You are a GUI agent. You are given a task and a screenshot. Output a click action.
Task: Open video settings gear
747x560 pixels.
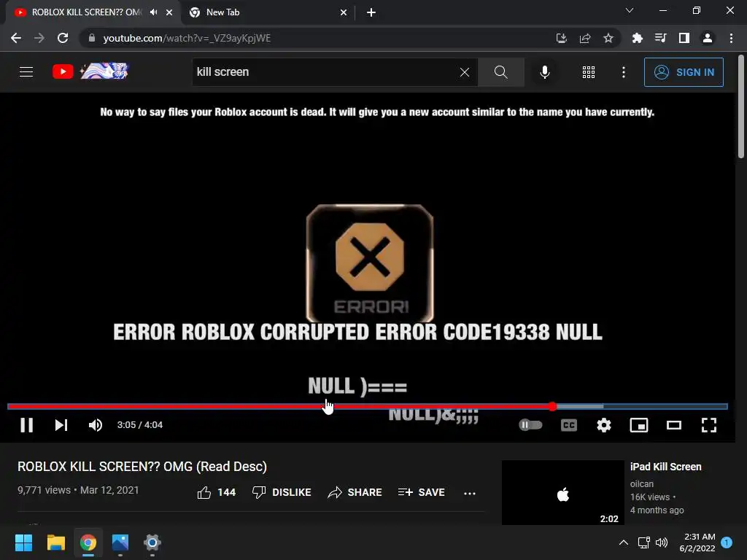click(x=603, y=425)
